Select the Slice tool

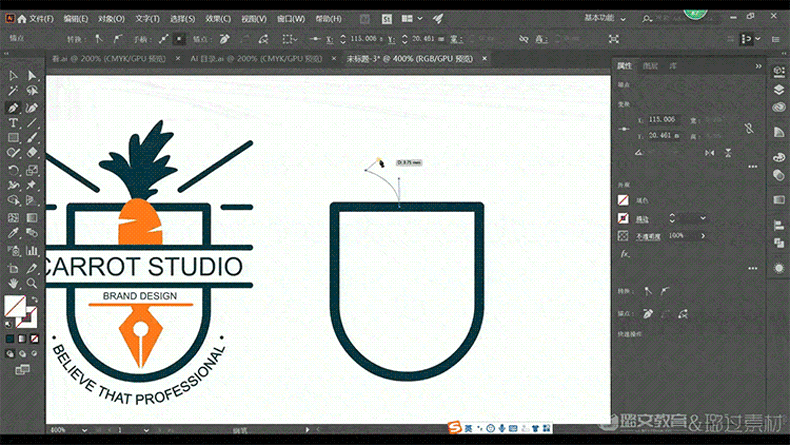coord(32,268)
